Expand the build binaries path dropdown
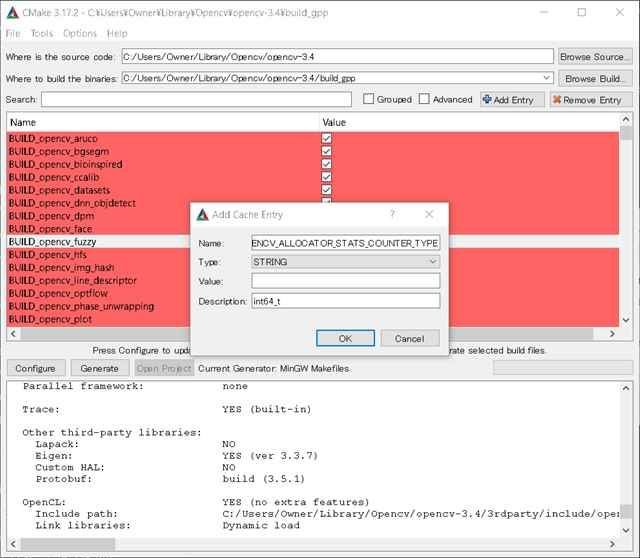The image size is (640, 558). tap(546, 78)
